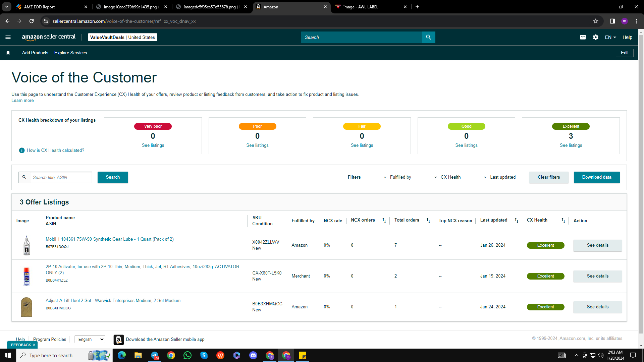Open WhatsApp from the taskbar
The height and width of the screenshot is (362, 644).
point(187,355)
